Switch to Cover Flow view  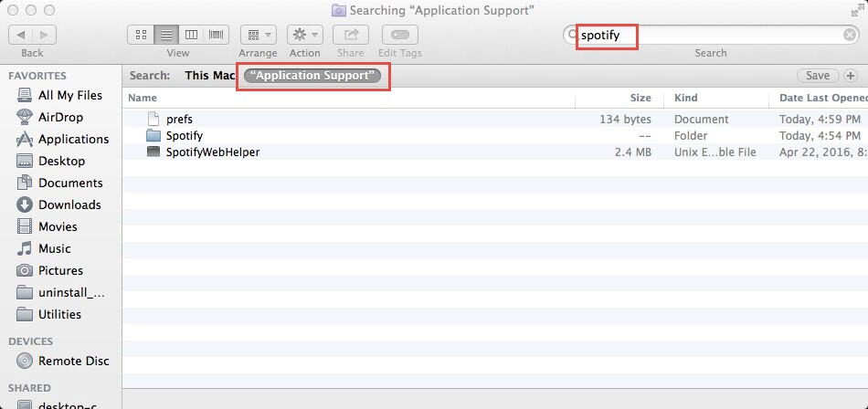(216, 35)
